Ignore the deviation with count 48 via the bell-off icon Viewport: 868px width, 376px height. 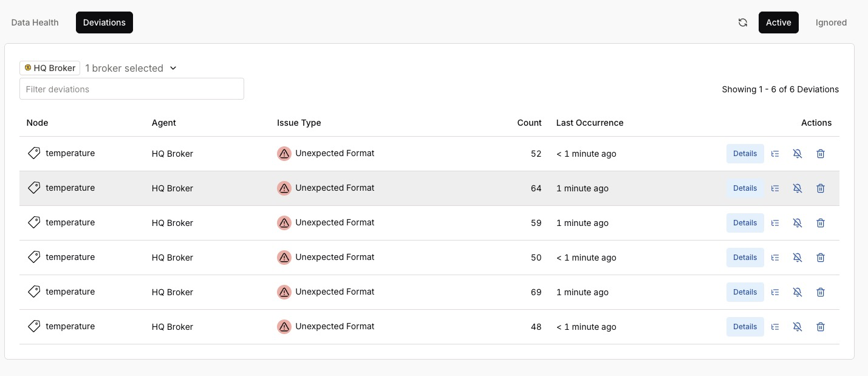tap(798, 327)
